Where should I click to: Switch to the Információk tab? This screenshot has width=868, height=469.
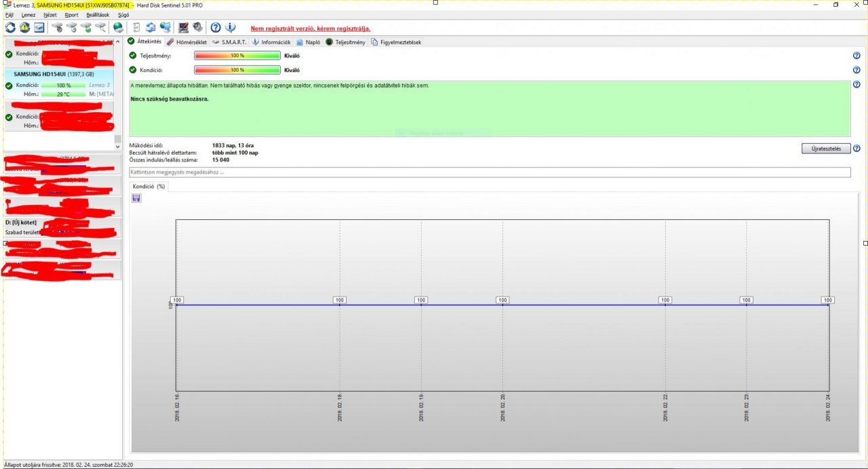point(271,42)
